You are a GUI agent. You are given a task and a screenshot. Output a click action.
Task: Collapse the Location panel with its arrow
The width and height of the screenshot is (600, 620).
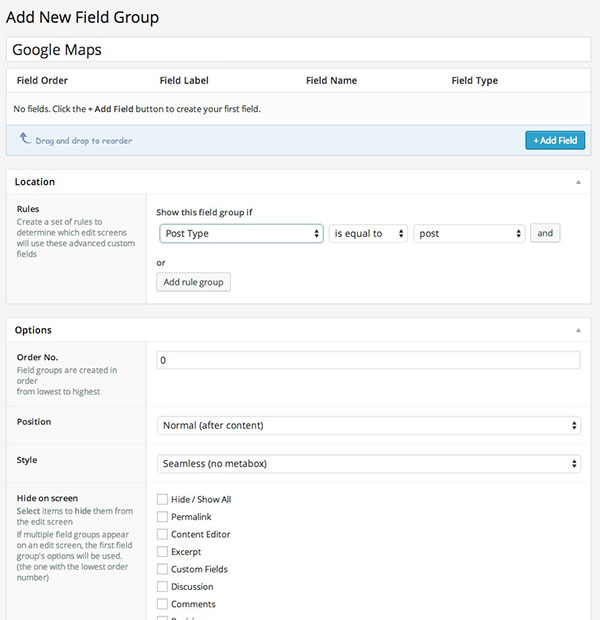tap(577, 183)
